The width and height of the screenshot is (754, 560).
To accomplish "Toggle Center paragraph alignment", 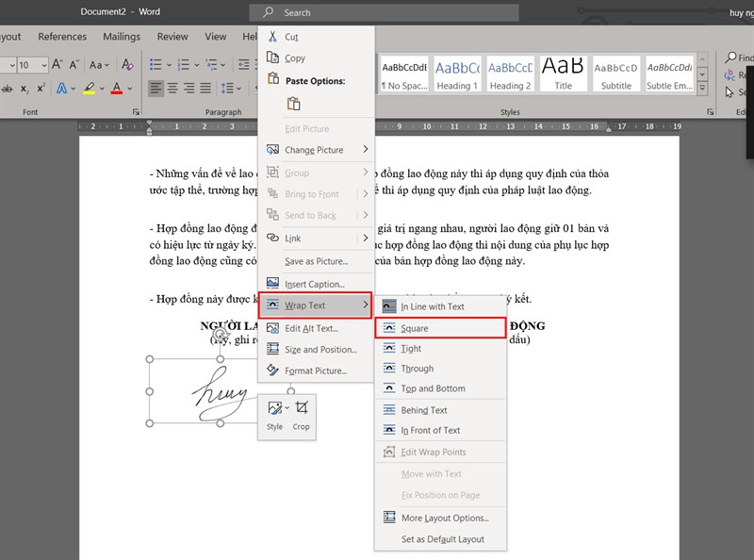I will coord(172,89).
